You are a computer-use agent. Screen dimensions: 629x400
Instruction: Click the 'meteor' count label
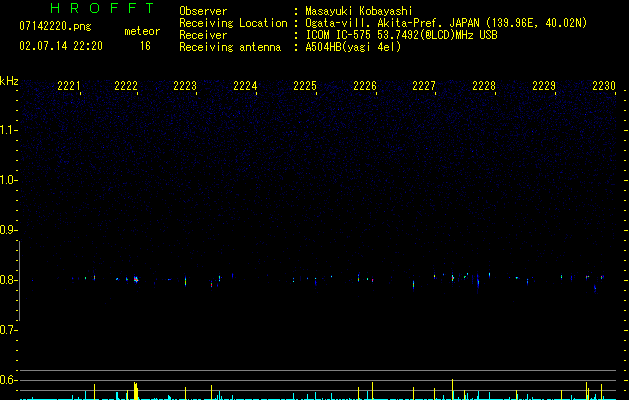point(142,31)
